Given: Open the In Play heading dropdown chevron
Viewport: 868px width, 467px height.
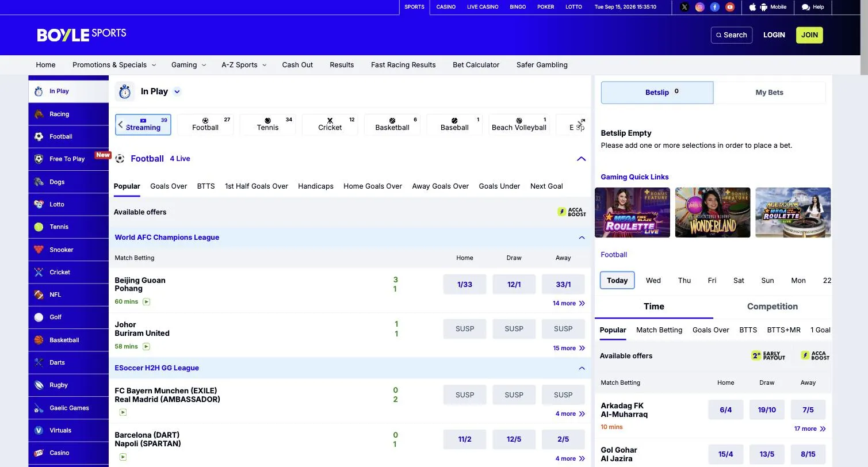Looking at the screenshot, I should (x=177, y=91).
